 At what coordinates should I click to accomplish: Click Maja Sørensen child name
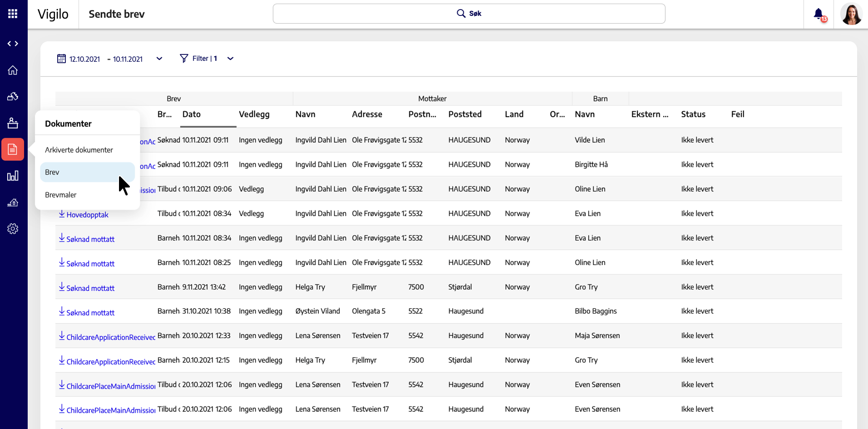tap(597, 336)
